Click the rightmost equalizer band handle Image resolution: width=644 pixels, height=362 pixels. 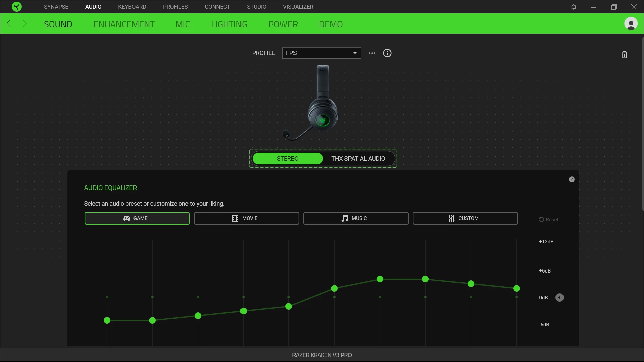click(x=517, y=288)
